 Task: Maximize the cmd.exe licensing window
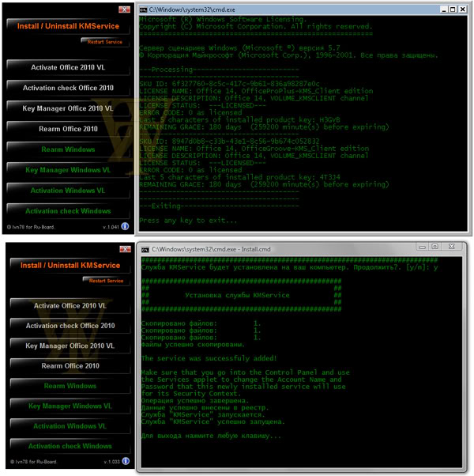[453, 9]
